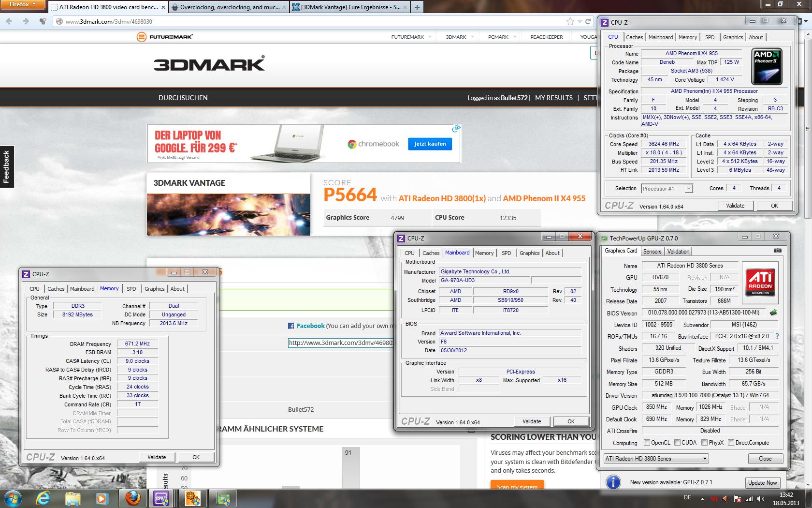Click the Futuremark logo

(165, 37)
